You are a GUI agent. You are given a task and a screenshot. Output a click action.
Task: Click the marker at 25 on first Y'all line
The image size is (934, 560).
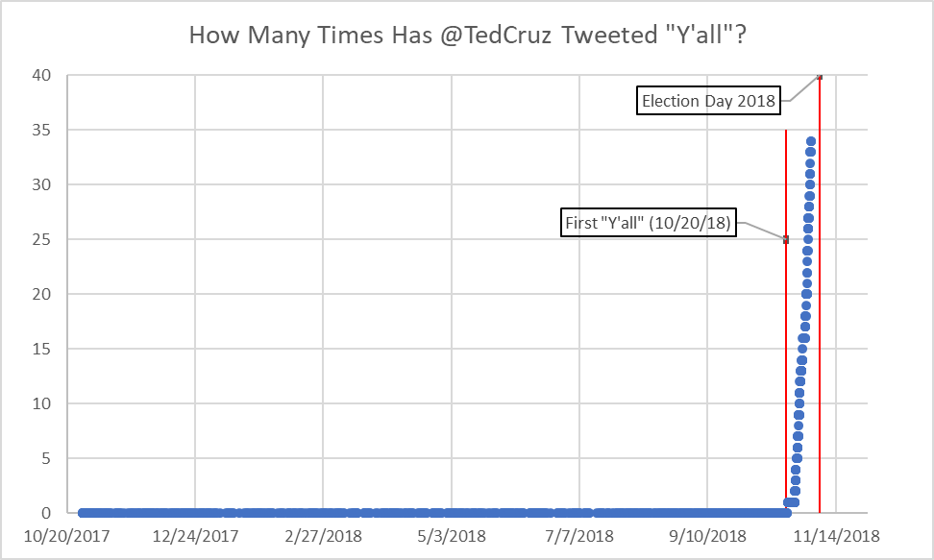coord(786,239)
